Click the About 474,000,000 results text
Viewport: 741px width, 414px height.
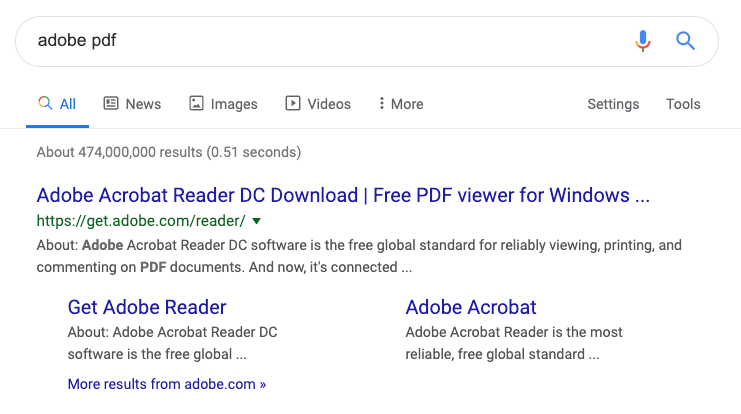169,152
